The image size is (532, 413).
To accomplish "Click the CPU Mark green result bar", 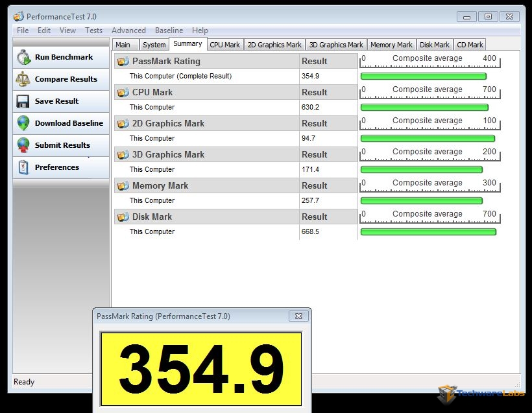I will click(424, 108).
